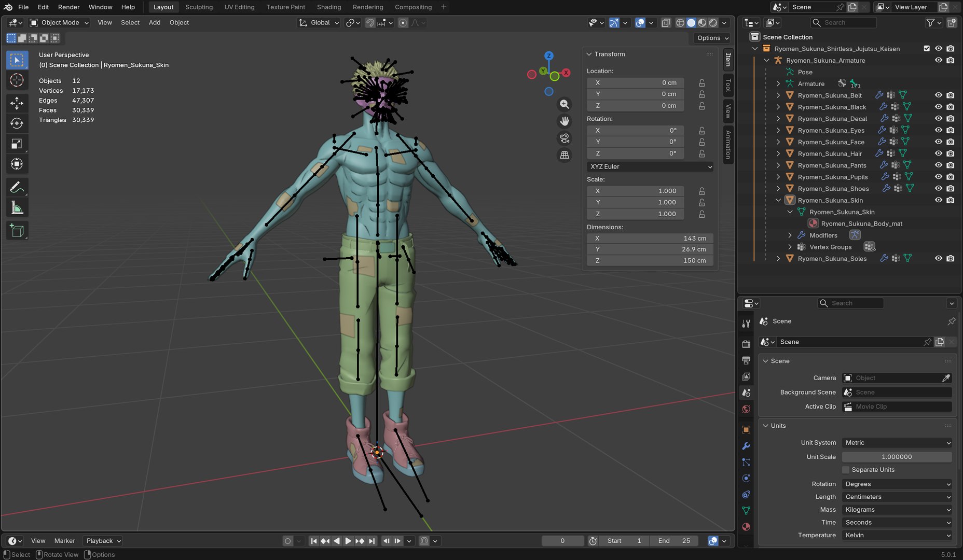Open the Playback dropdown in timeline
Image resolution: width=963 pixels, height=560 pixels.
pos(103,541)
